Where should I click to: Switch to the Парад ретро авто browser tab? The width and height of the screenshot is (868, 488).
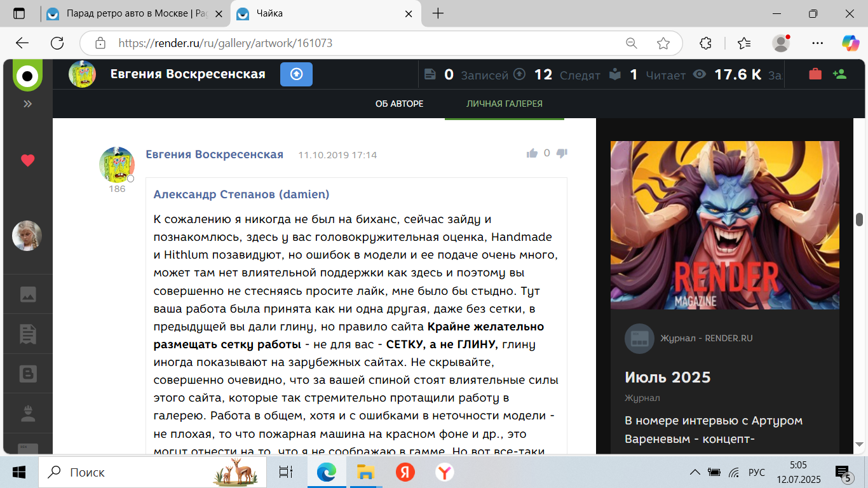(x=137, y=13)
